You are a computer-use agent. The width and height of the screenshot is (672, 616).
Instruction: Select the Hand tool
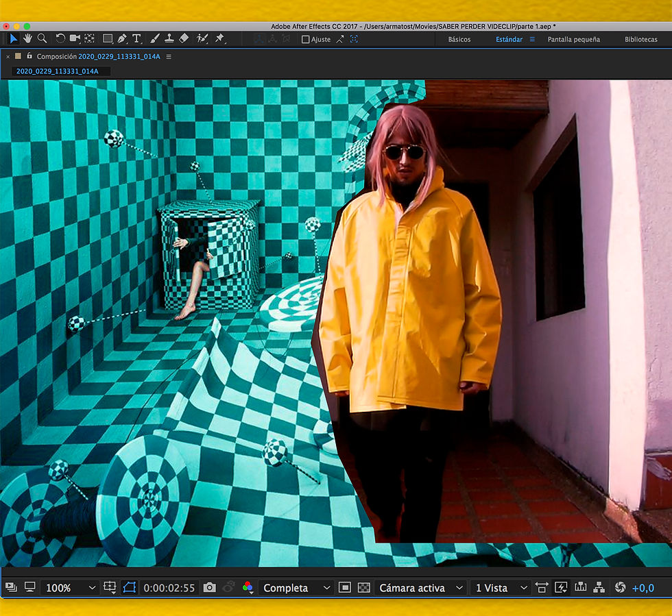click(28, 39)
